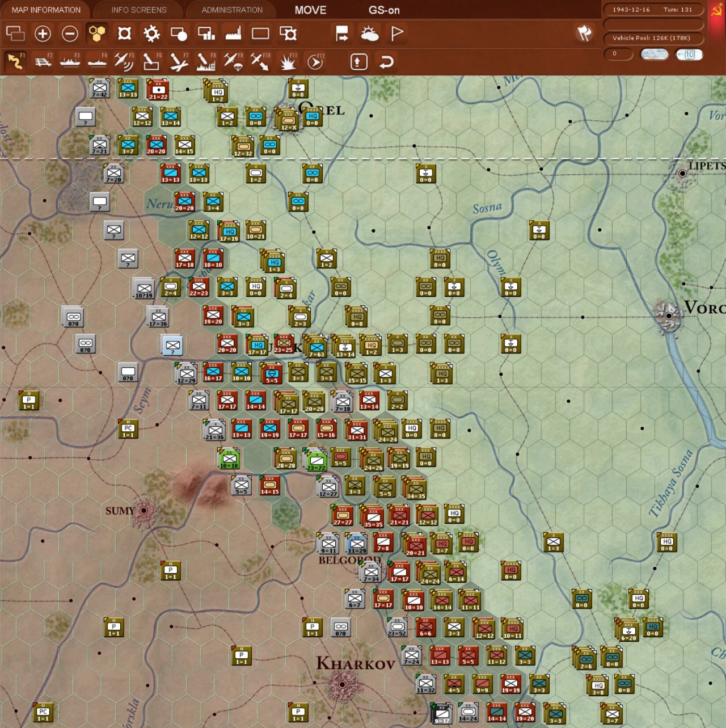Click the plain rectangle overlay icon

pos(260,33)
